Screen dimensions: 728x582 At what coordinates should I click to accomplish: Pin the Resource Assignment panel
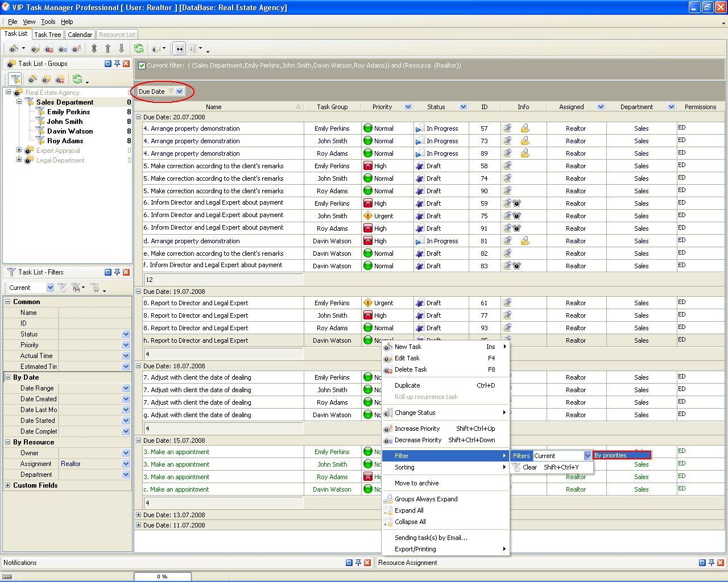(x=712, y=563)
